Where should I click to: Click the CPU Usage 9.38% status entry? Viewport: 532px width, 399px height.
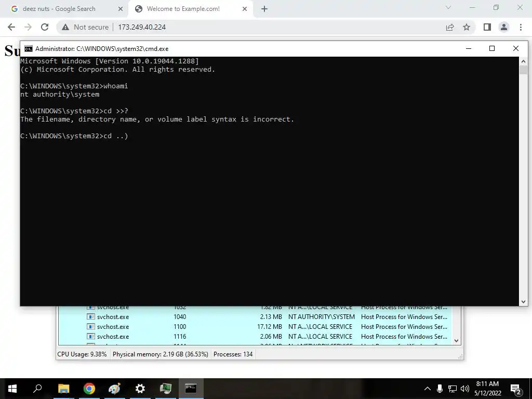[x=82, y=354]
